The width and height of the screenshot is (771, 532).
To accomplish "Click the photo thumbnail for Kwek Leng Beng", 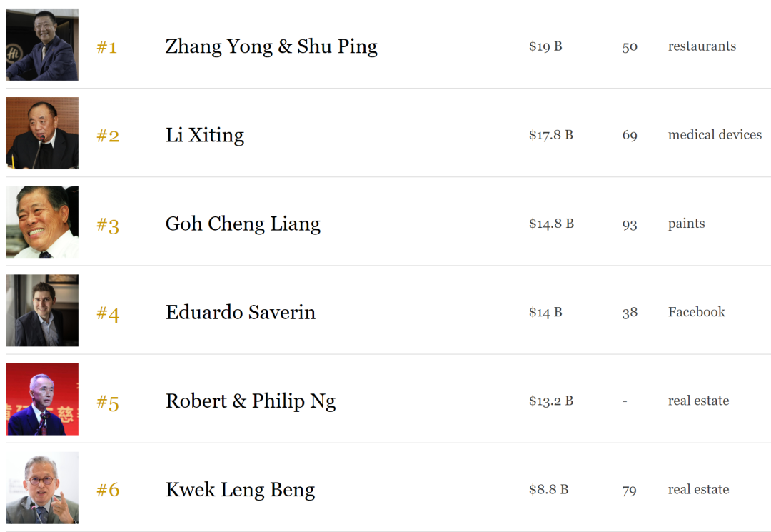I will (42, 488).
